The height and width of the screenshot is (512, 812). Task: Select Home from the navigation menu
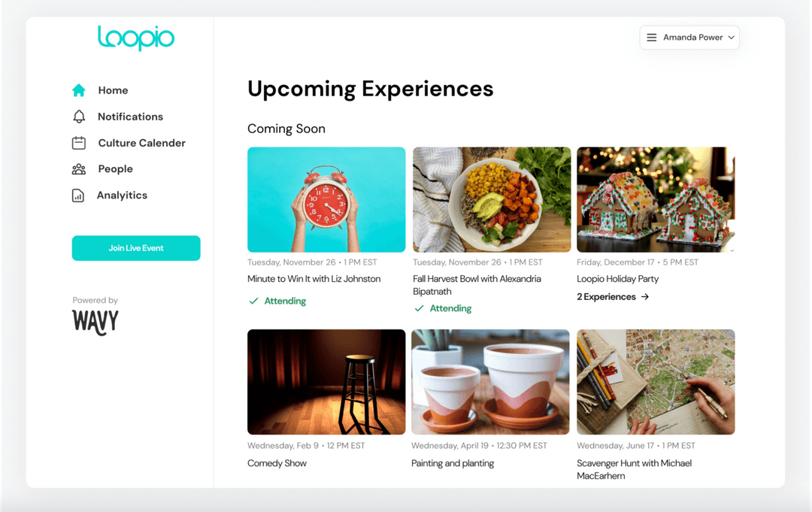(113, 89)
